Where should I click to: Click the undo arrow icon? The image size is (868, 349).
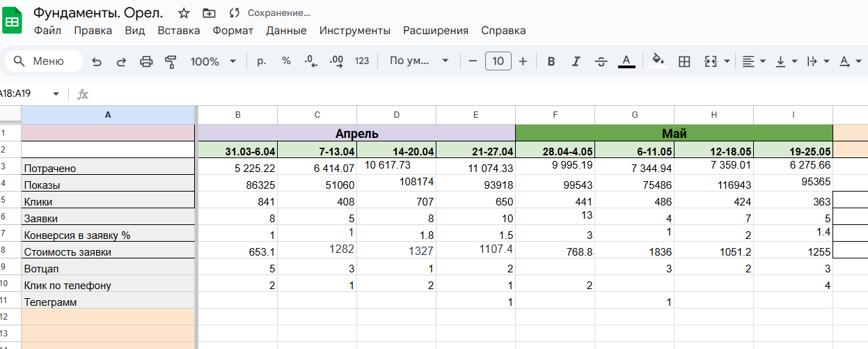click(x=97, y=61)
